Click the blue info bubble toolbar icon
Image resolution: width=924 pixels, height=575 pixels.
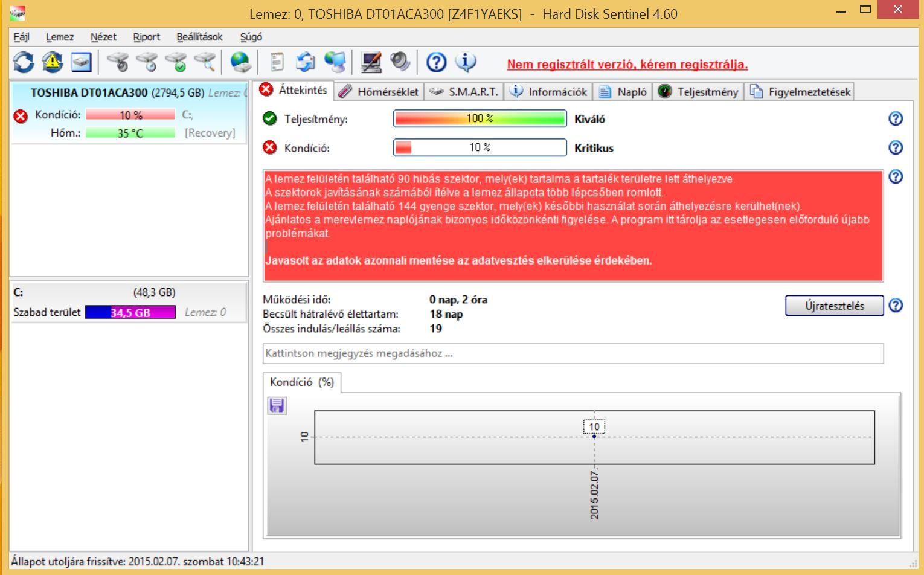point(465,62)
